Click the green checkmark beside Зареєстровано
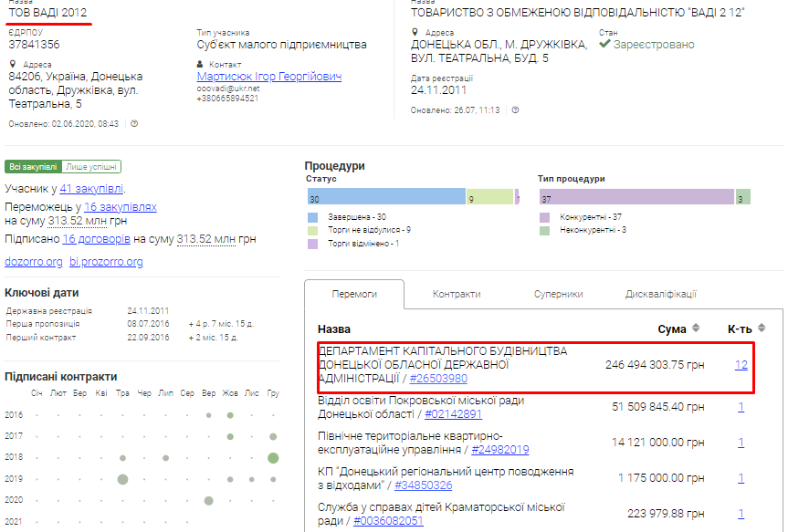 [604, 44]
